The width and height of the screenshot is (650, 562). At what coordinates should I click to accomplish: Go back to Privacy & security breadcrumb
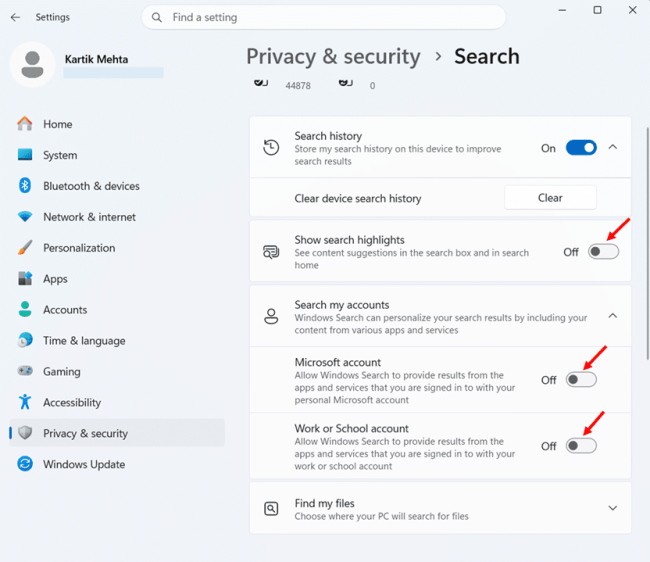click(x=333, y=56)
